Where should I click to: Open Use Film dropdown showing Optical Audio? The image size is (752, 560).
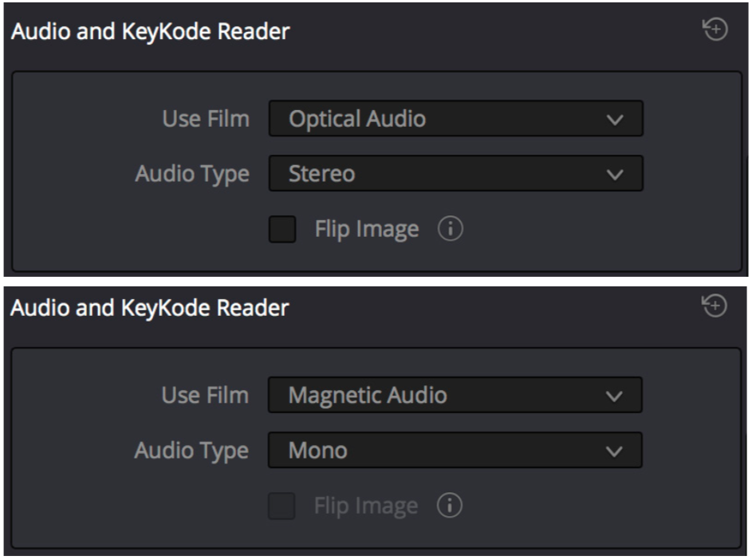[455, 119]
